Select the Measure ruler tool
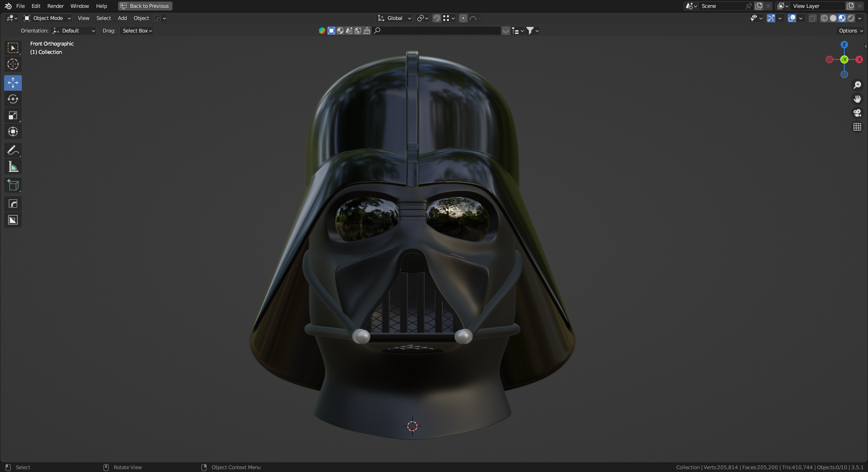This screenshot has height=472, width=868. [x=13, y=166]
